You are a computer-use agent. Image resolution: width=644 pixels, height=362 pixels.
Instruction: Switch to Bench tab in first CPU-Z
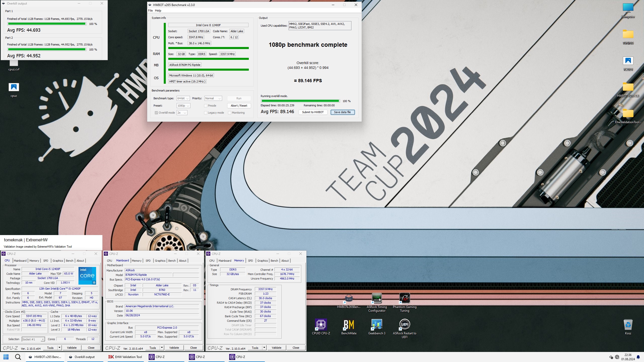[69, 261]
